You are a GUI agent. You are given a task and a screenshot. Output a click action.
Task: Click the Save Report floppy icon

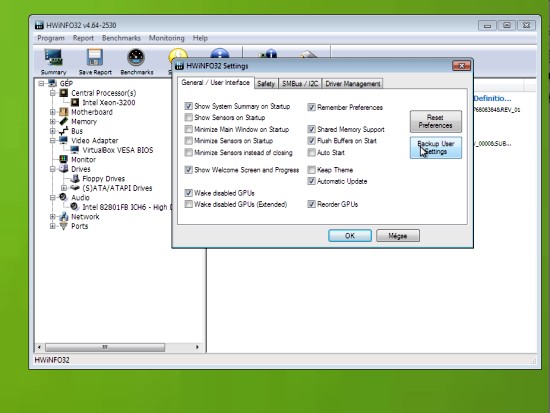tap(95, 58)
